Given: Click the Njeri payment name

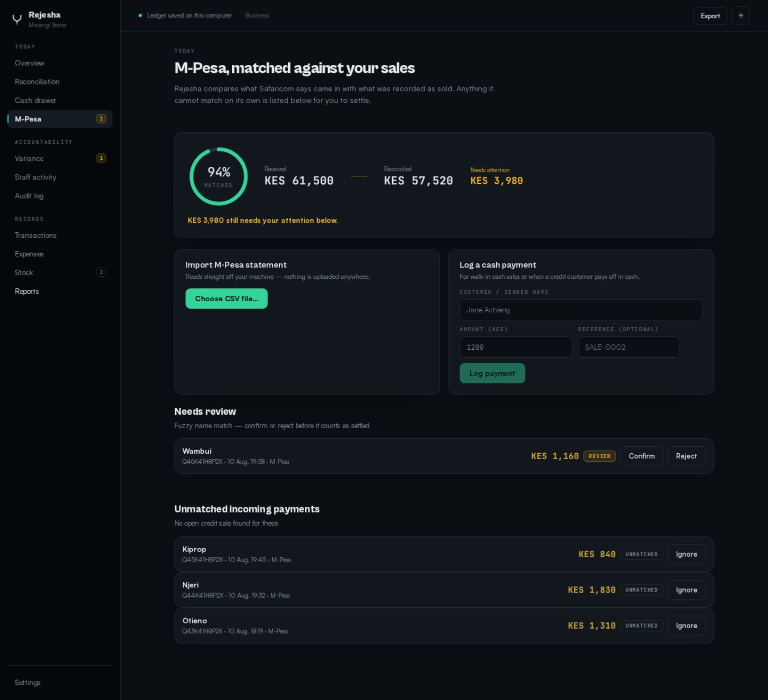Looking at the screenshot, I should tap(190, 585).
